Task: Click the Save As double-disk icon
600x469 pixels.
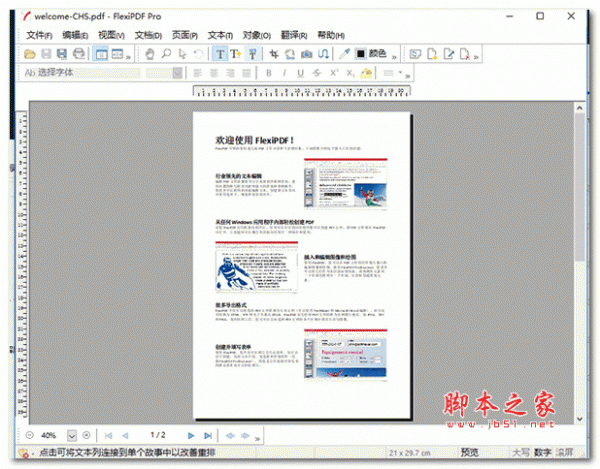Action: [62, 54]
